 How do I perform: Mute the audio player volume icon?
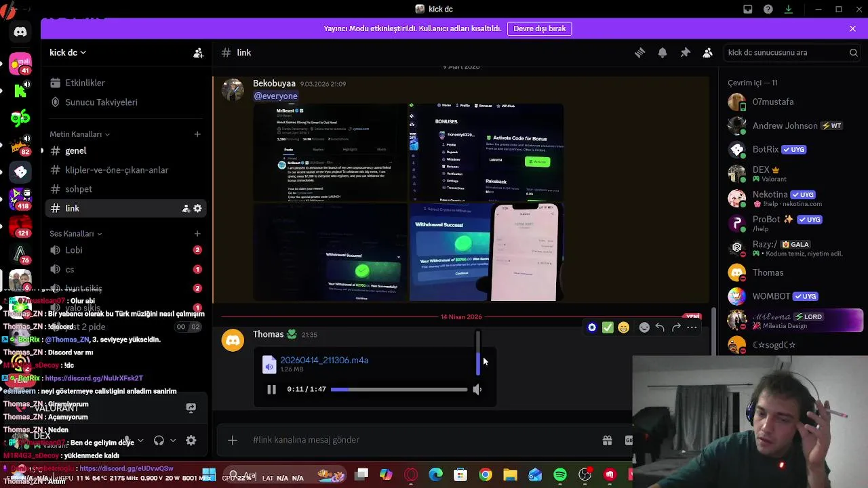pyautogui.click(x=477, y=390)
